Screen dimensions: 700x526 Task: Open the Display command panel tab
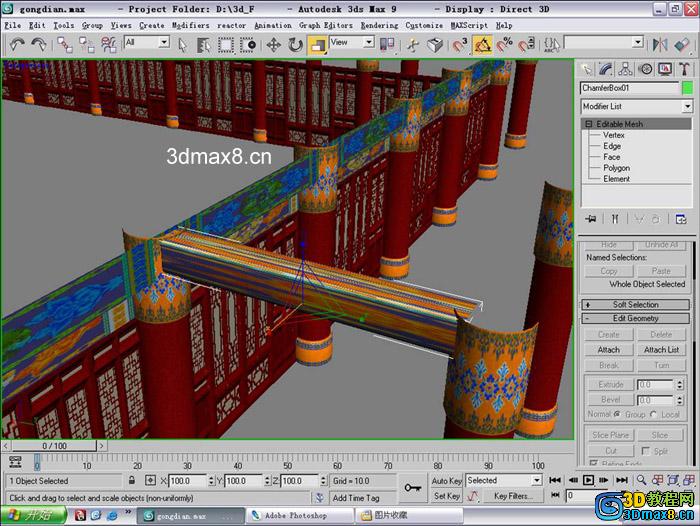point(665,69)
